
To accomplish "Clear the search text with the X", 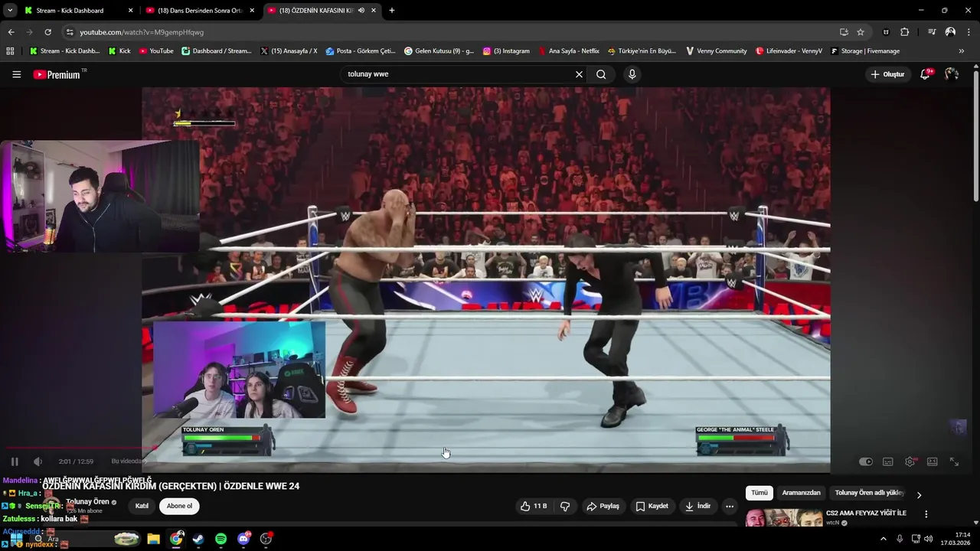I will click(x=579, y=74).
